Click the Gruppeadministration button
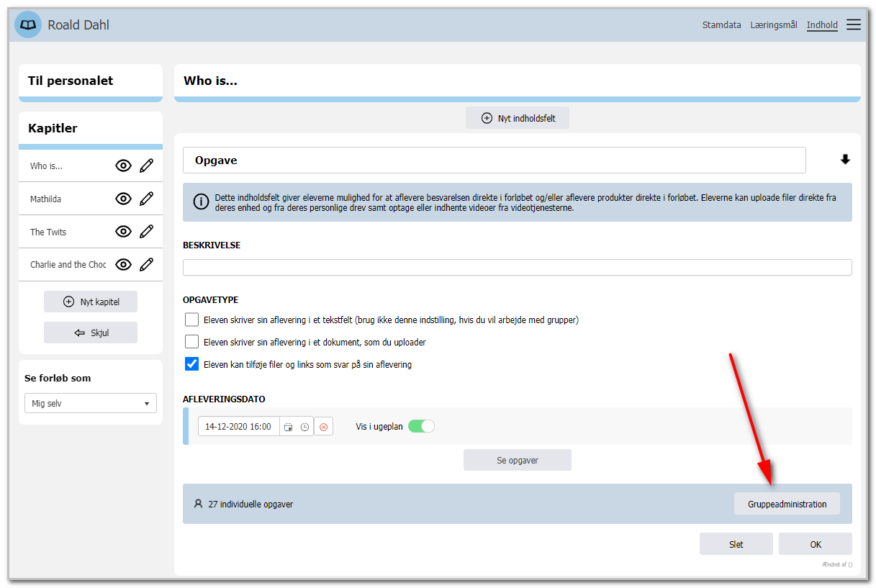The height and width of the screenshot is (588, 876). click(787, 504)
